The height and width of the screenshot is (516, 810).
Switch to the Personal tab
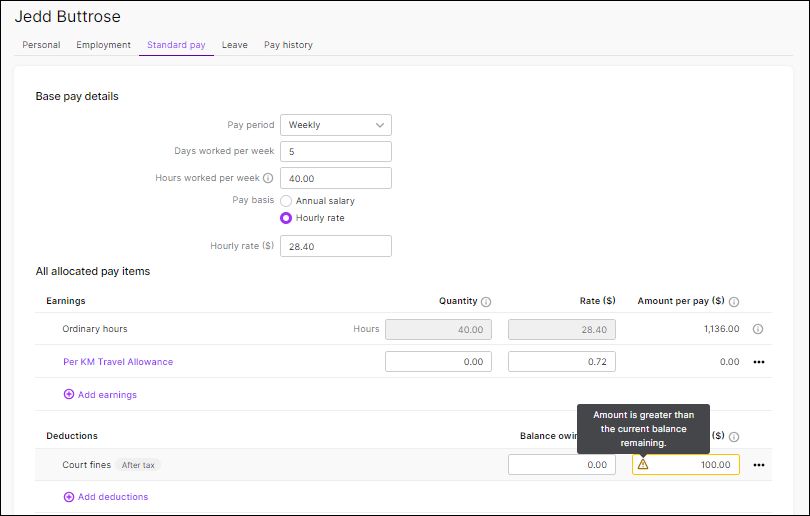(x=41, y=45)
